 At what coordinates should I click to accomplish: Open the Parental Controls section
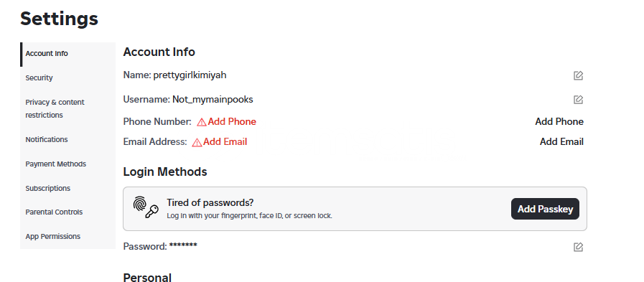pyautogui.click(x=54, y=212)
